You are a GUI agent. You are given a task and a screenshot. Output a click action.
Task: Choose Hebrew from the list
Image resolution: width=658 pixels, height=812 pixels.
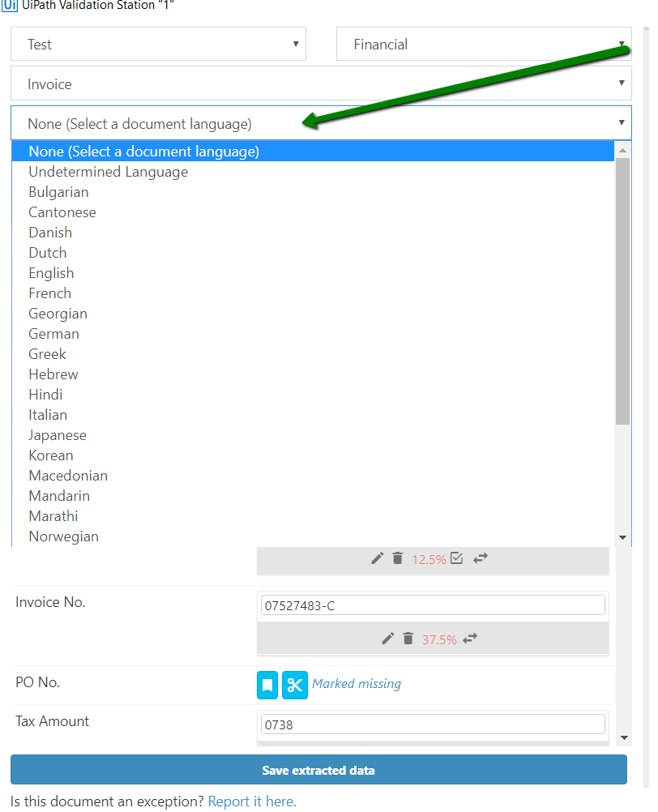coord(313,374)
